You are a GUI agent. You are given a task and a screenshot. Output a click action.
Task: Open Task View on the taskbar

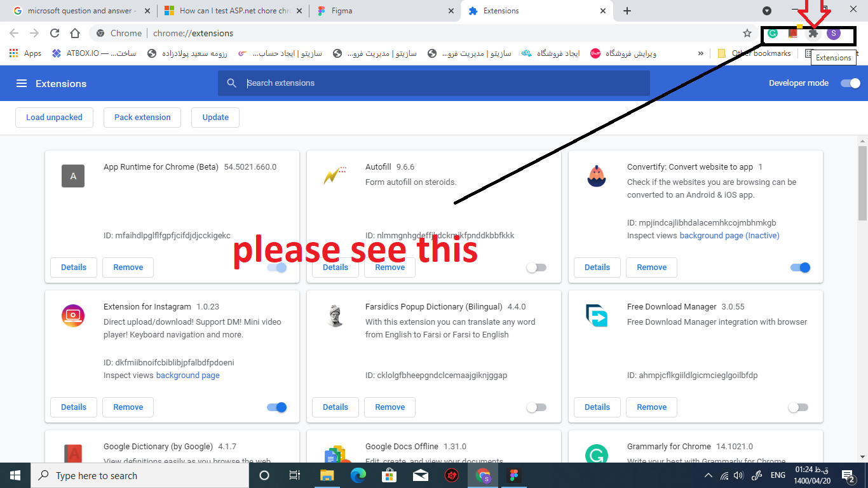click(x=295, y=475)
